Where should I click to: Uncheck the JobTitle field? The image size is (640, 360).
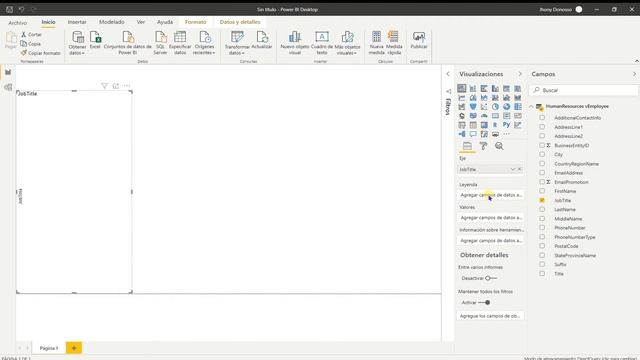point(542,200)
